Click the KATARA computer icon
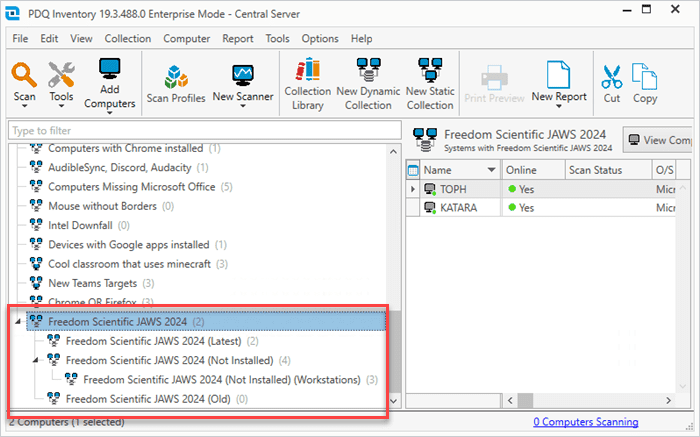This screenshot has width=700, height=437. [x=430, y=208]
